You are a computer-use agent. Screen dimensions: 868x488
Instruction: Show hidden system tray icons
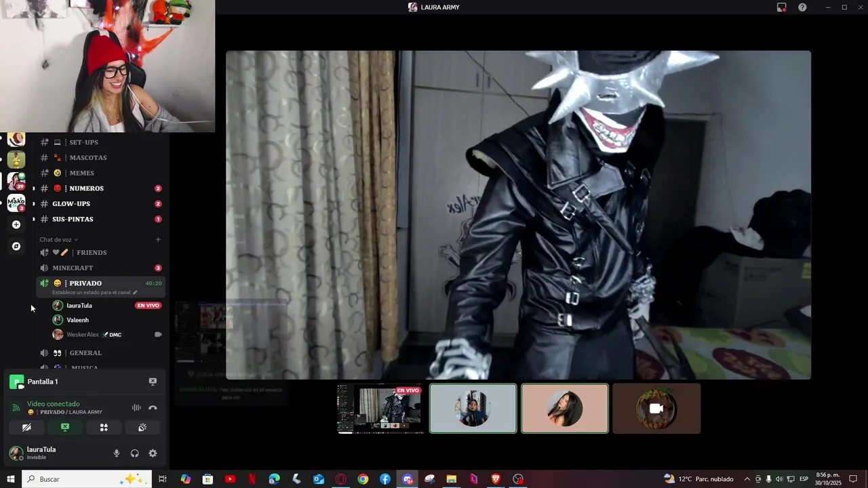[747, 479]
